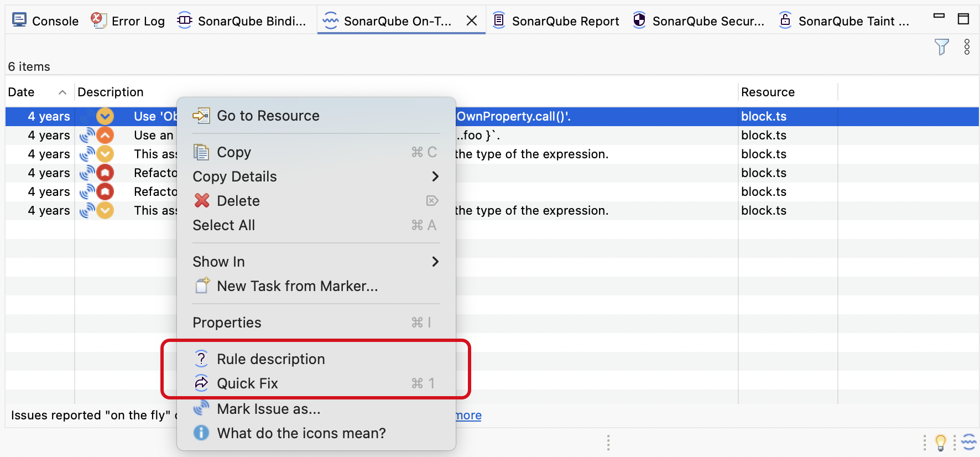Click the selected row's block.ts resource
The image size is (980, 457).
tap(764, 116)
